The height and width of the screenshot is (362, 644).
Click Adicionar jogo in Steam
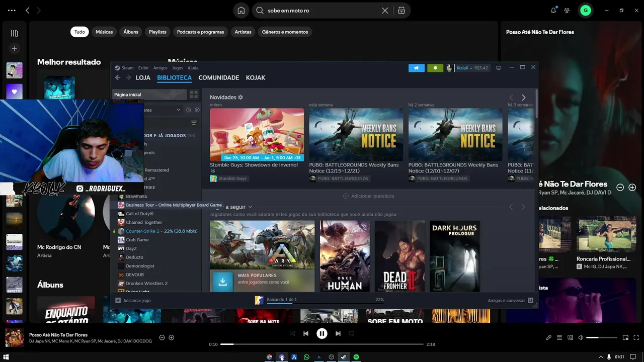[133, 301]
